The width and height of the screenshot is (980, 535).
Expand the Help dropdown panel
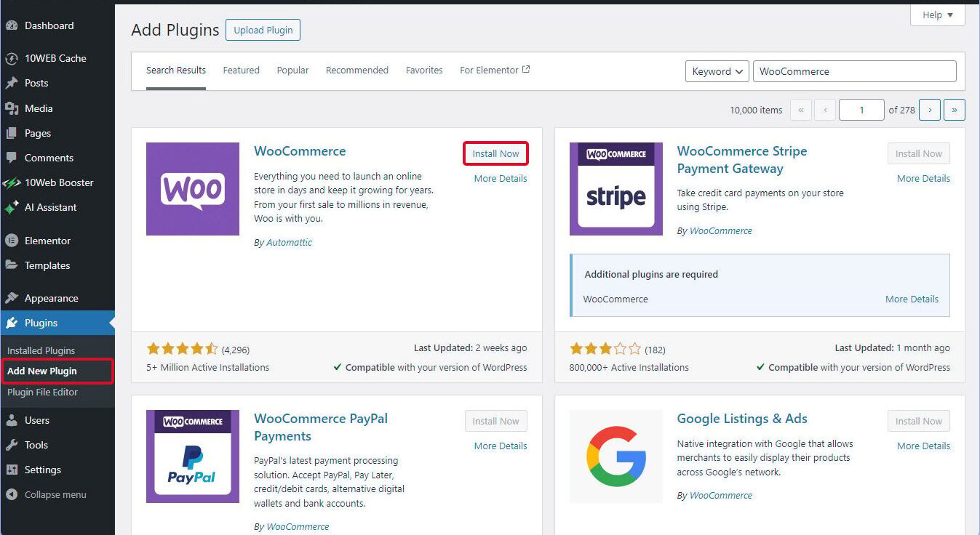coord(937,15)
